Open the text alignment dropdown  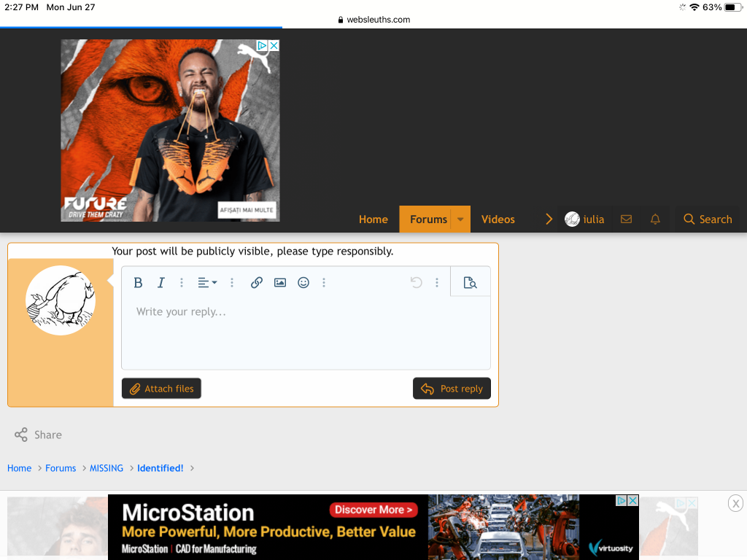point(207,283)
